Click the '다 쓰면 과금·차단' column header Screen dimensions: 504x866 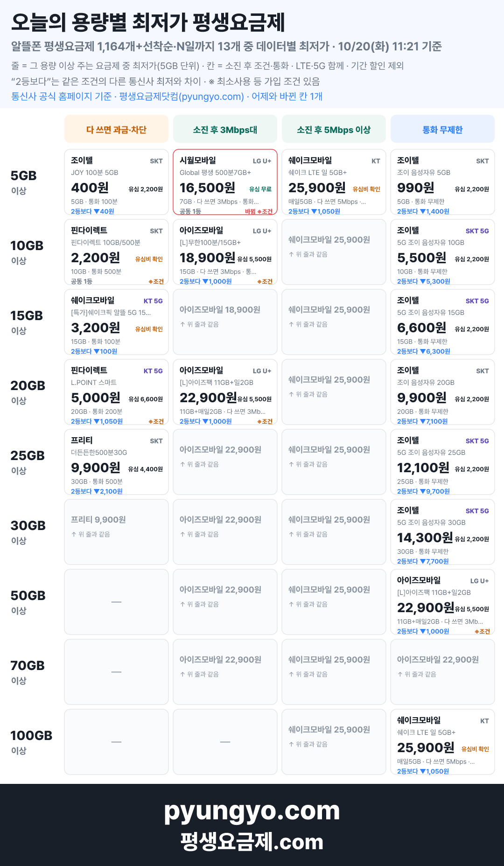point(116,129)
